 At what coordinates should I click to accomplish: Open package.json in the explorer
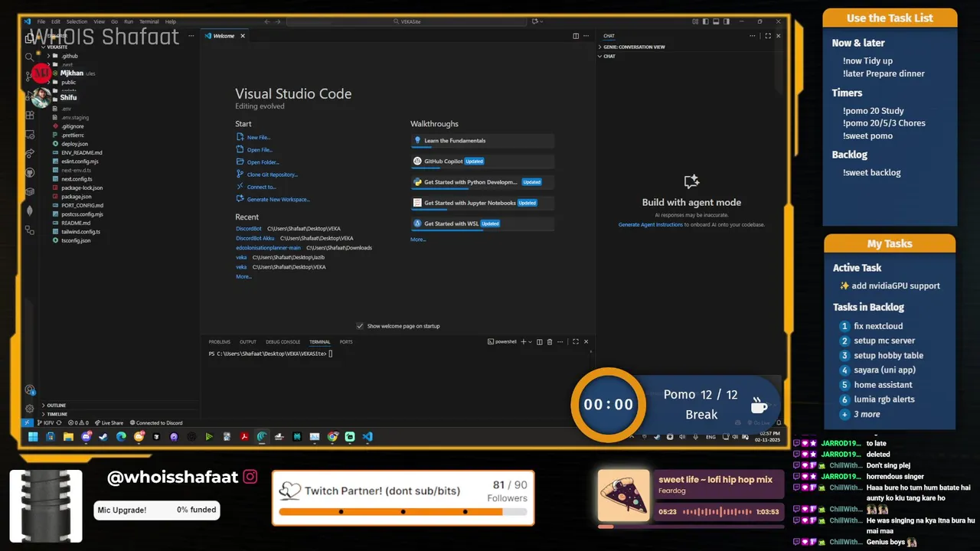click(77, 197)
